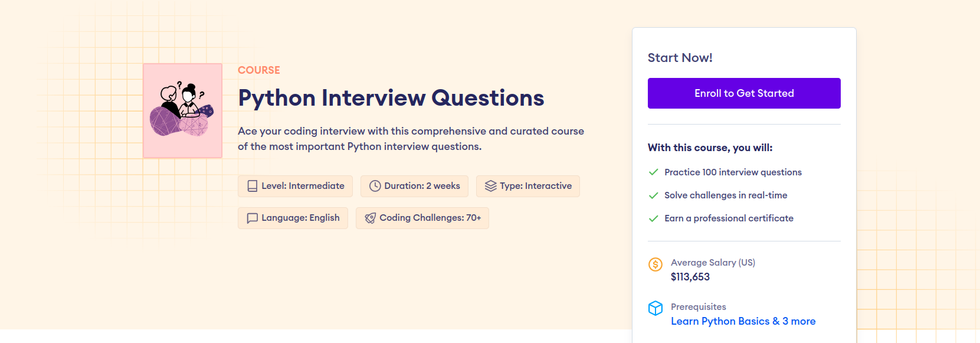Click the checkmark next to Solve challenges in real-time
Screen dimensions: 980x343
coord(653,195)
